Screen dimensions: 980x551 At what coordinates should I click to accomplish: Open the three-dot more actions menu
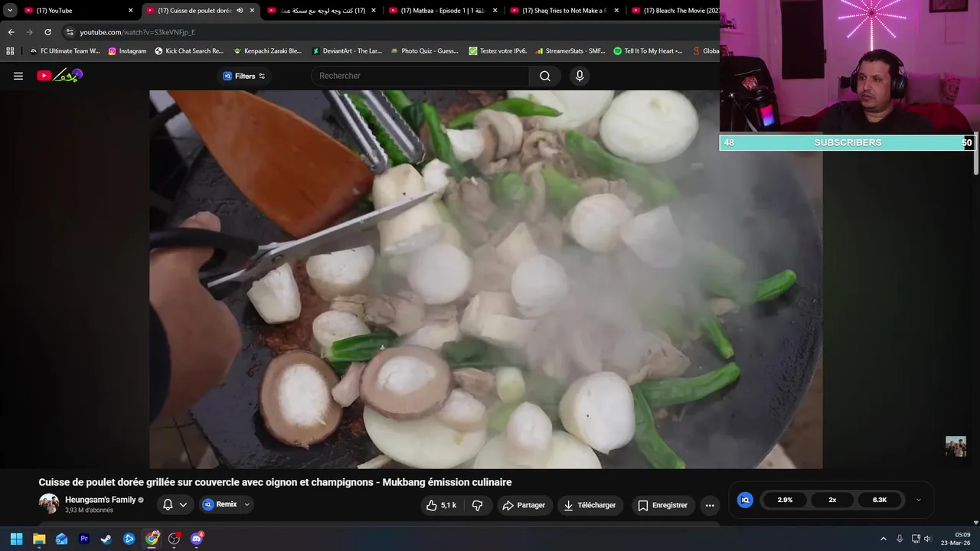coord(710,505)
